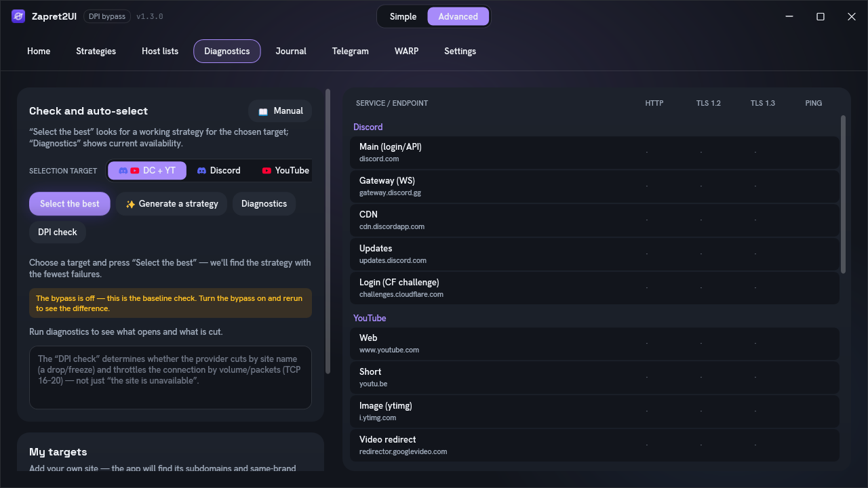Choose the DC + YT combined target
The width and height of the screenshot is (868, 488).
(x=147, y=171)
